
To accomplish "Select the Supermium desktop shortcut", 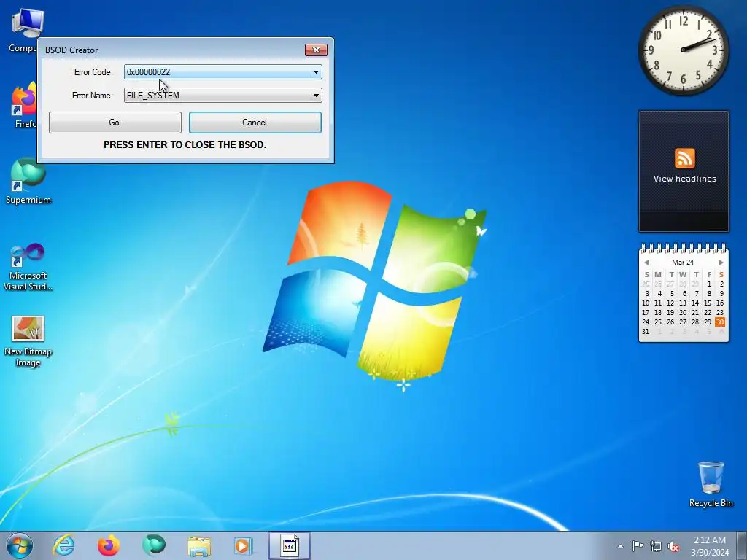I will click(28, 182).
